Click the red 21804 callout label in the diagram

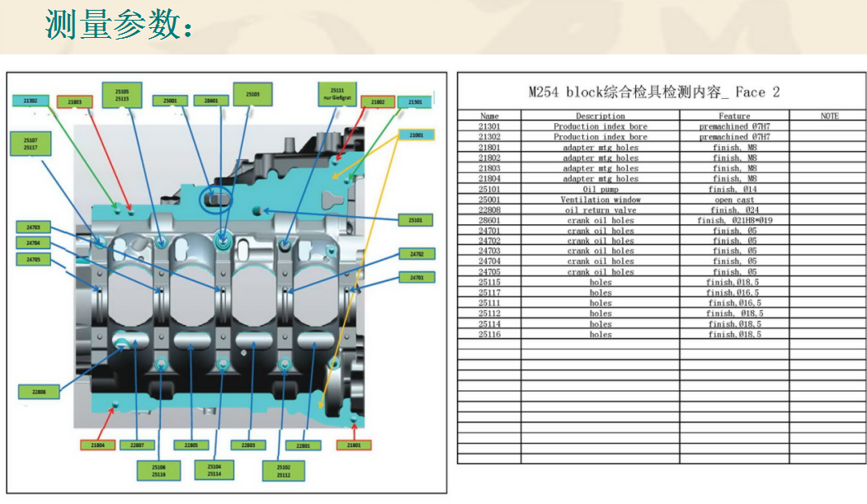(x=98, y=445)
